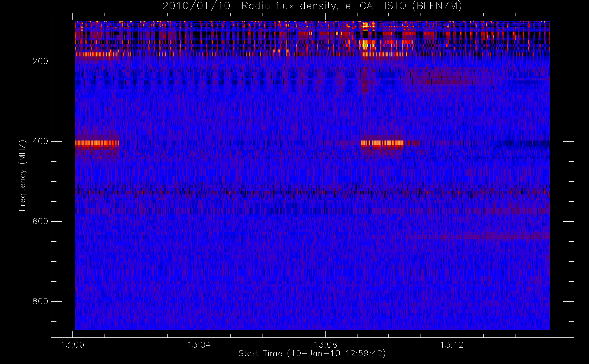The width and height of the screenshot is (589, 364).
Task: Click the 400 frequency tick label
Action: tap(40, 141)
